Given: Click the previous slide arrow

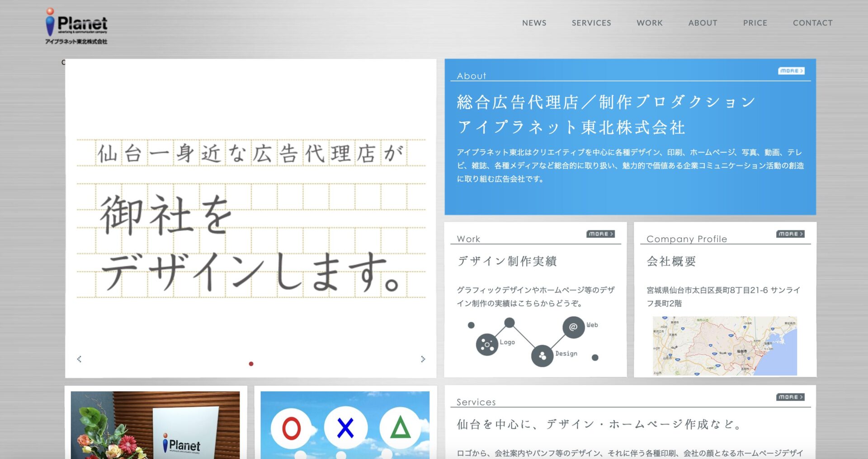Looking at the screenshot, I should 79,359.
